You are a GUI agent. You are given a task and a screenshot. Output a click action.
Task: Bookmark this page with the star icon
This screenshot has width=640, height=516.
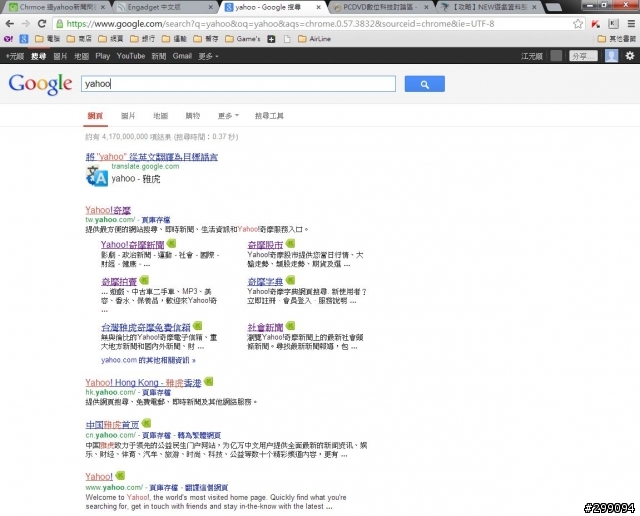coord(578,24)
